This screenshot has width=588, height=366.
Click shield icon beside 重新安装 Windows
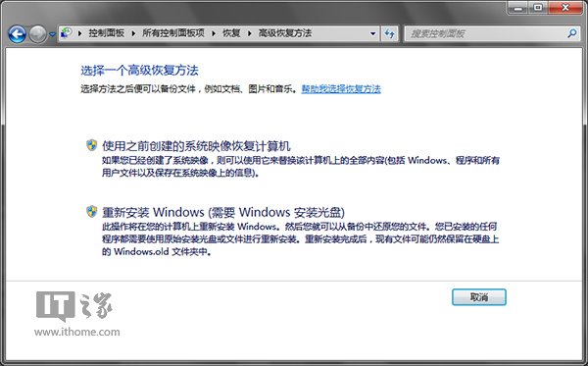pyautogui.click(x=91, y=212)
